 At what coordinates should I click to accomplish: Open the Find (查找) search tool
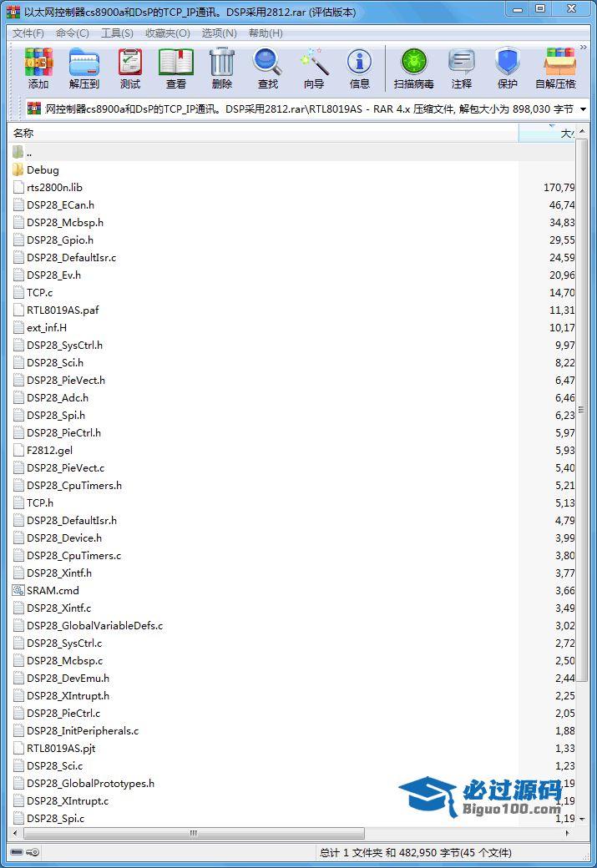coord(268,68)
